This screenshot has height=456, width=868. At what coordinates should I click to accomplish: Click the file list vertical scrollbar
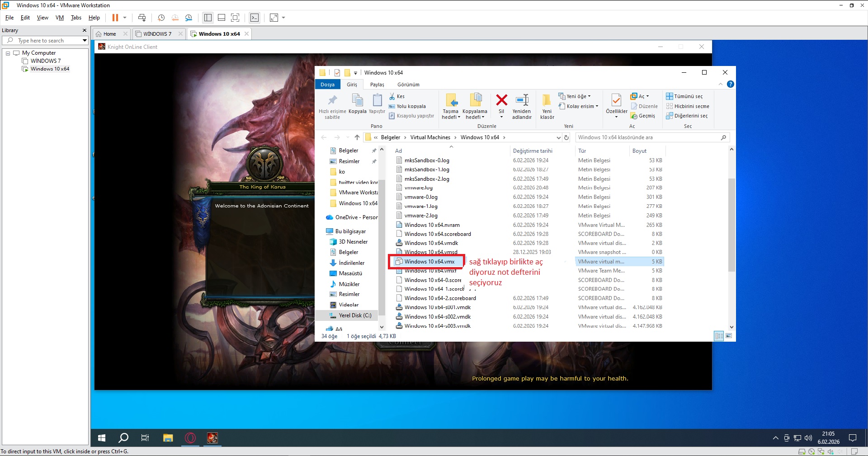pos(731,225)
